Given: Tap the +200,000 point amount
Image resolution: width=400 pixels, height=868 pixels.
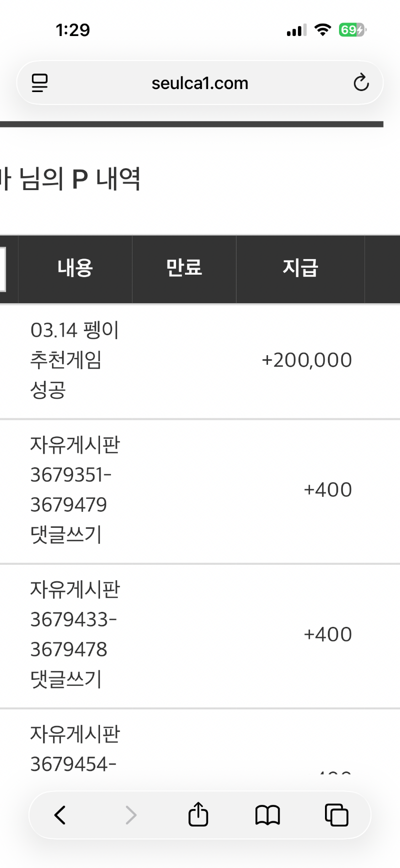Looking at the screenshot, I should coord(306,359).
